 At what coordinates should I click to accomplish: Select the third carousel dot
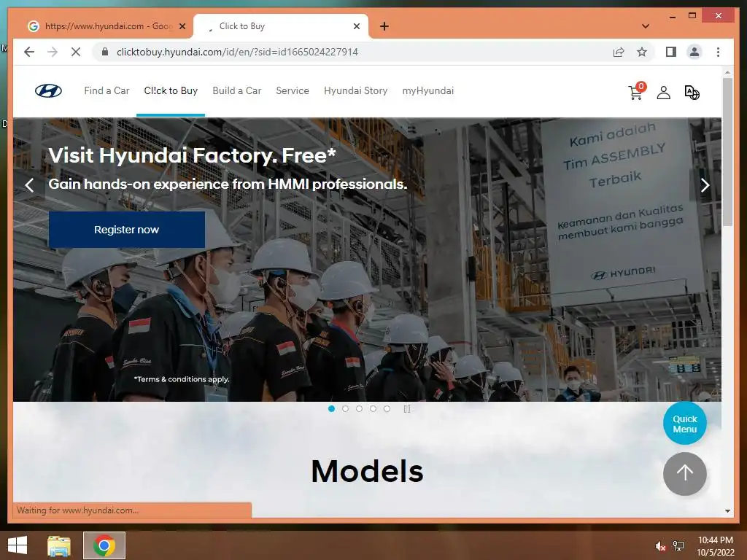coord(359,408)
